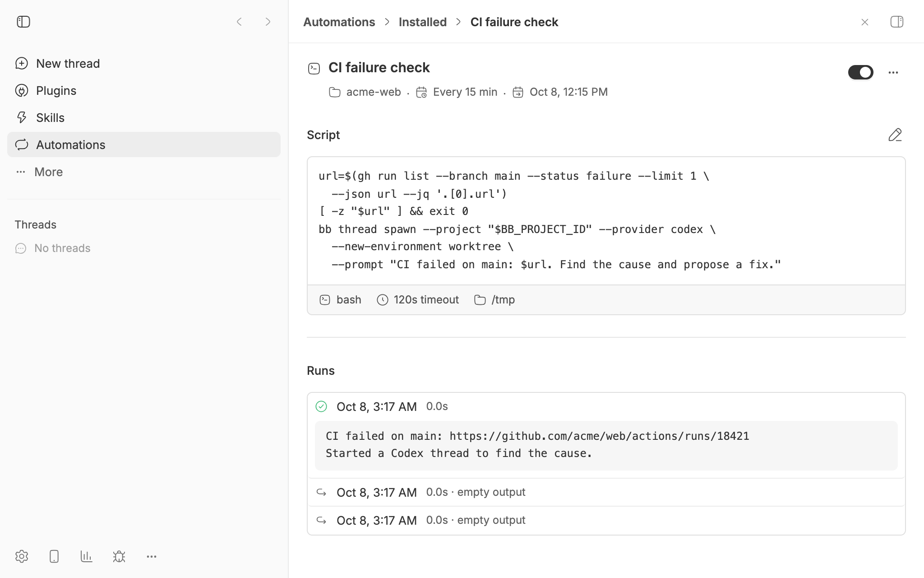This screenshot has width=924, height=578.
Task: Close the CI failure check panel
Action: point(864,22)
